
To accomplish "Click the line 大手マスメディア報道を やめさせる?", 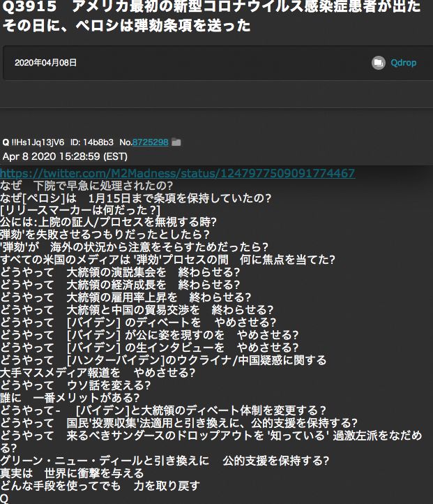I will pos(98,373).
